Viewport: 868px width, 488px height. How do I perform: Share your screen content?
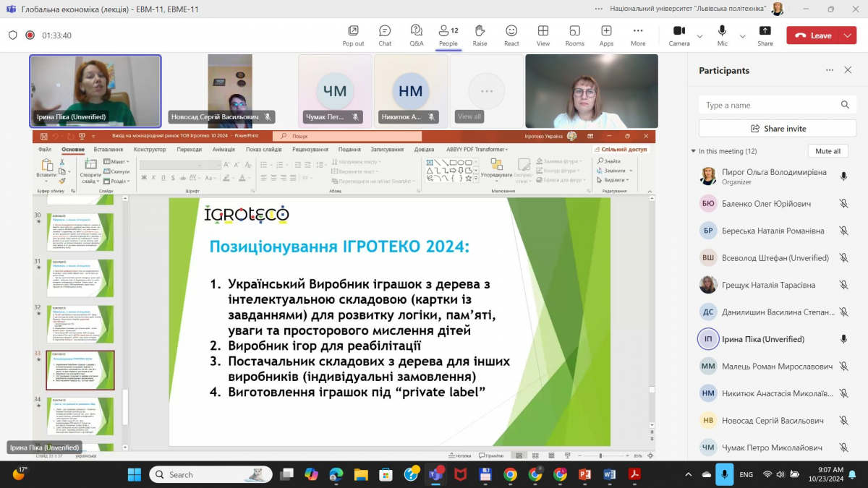(765, 35)
